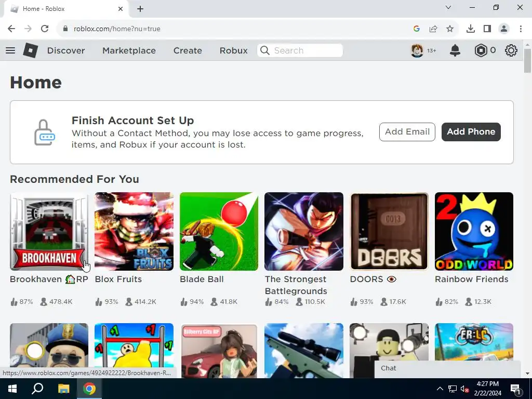Click the Rainbow Friends Odd World thumbnail
The width and height of the screenshot is (532, 399).
[x=474, y=231]
